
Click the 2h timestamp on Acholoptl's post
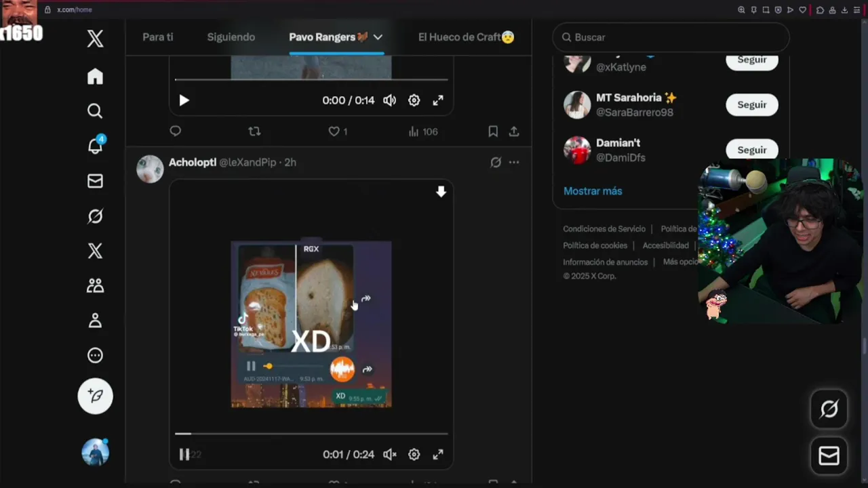(290, 163)
